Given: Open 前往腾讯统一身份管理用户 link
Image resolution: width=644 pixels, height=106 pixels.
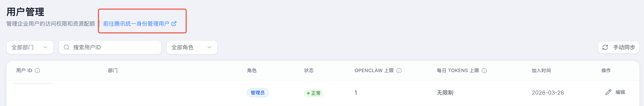Looking at the screenshot, I should [x=136, y=24].
